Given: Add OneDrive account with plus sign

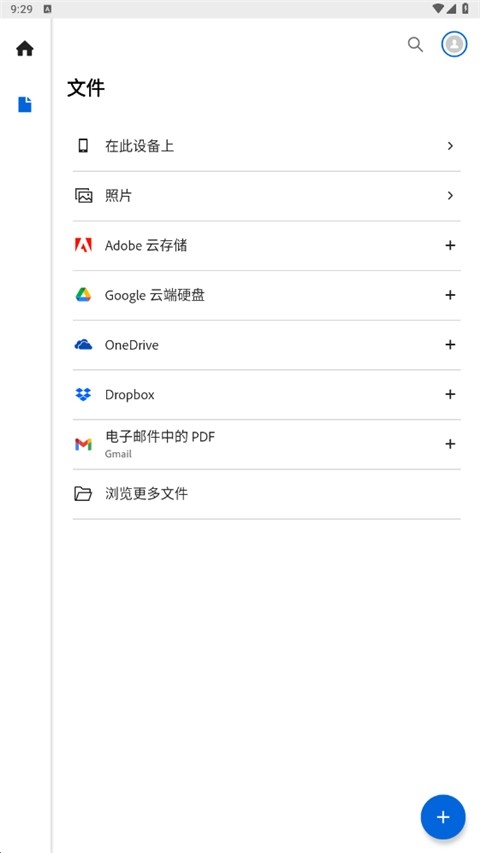Looking at the screenshot, I should tap(450, 344).
